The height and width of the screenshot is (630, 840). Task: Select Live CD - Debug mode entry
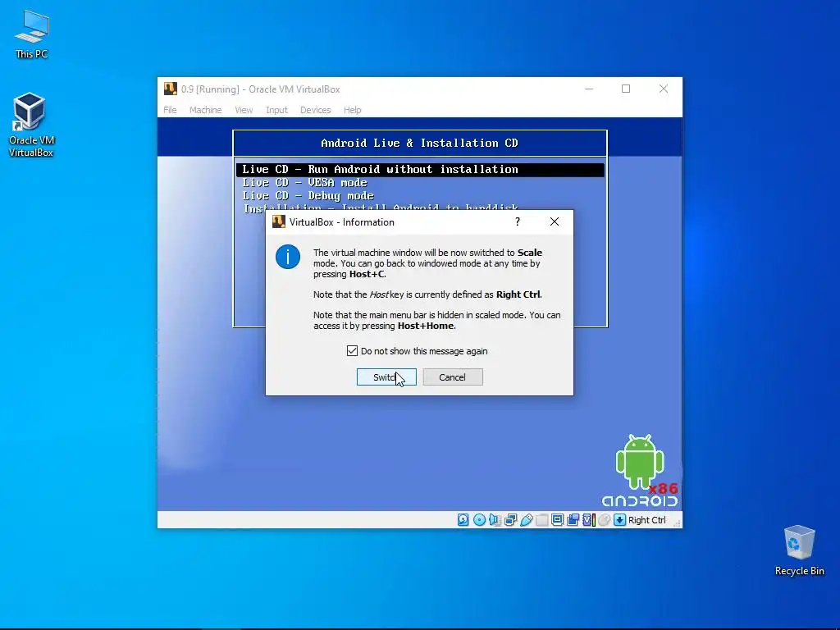308,196
